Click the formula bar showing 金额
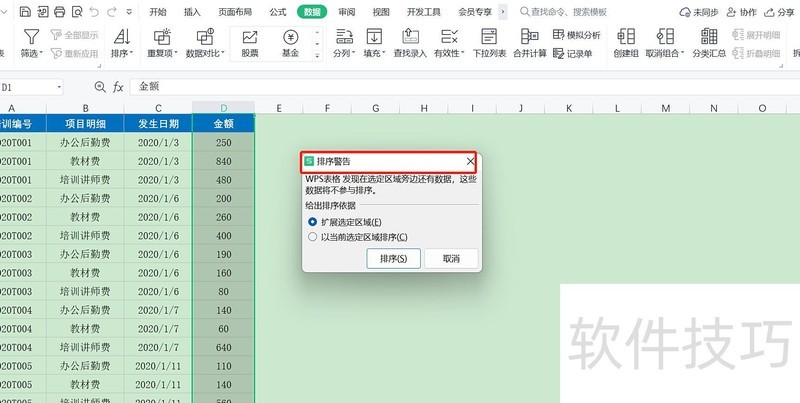This screenshot has width=800, height=403. click(464, 87)
